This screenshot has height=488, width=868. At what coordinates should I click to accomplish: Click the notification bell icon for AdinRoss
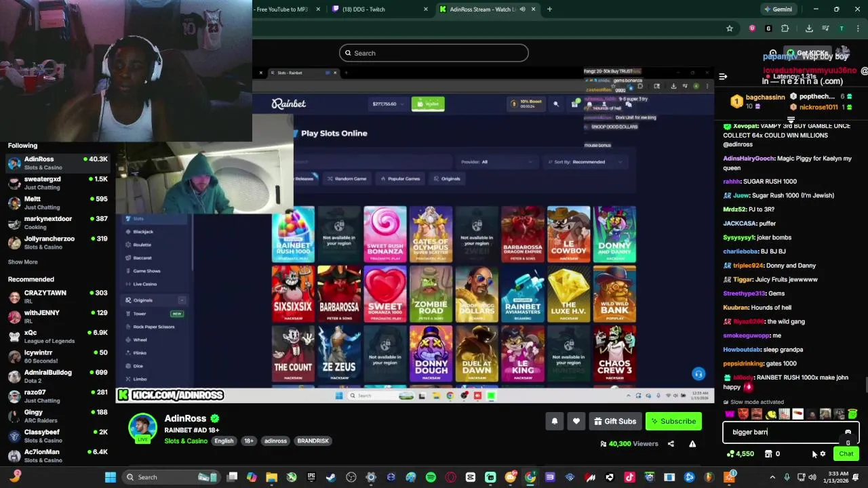tap(554, 422)
